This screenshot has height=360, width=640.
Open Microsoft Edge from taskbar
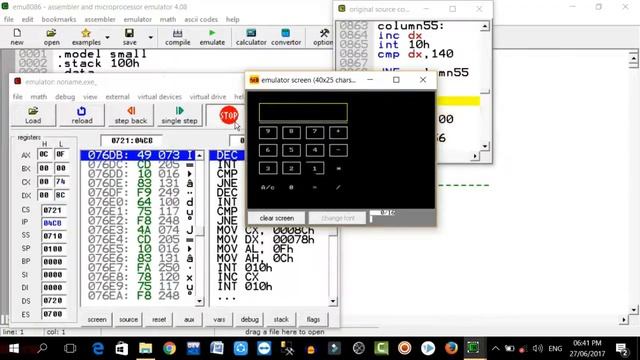(x=98, y=348)
